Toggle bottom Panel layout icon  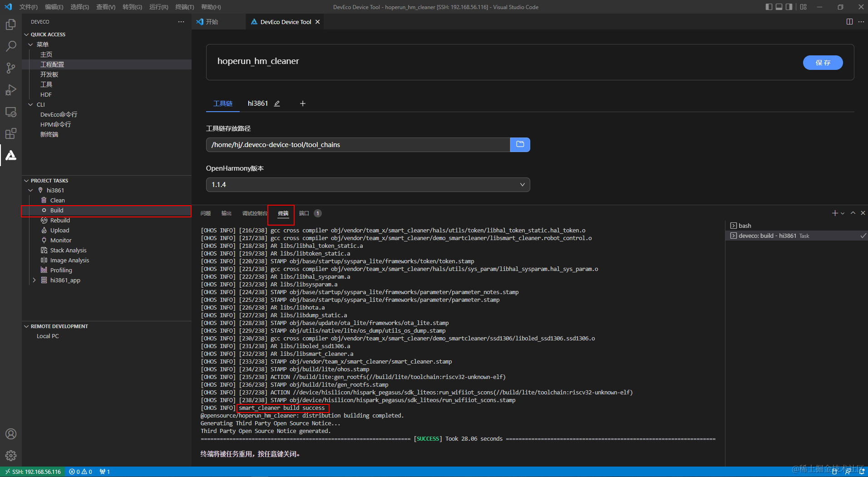(x=779, y=7)
